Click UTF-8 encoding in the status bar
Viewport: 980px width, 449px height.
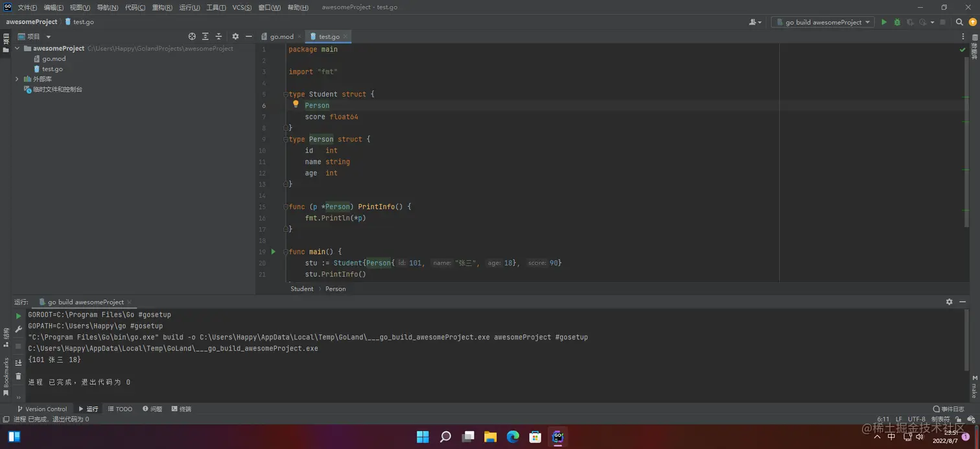coord(916,419)
